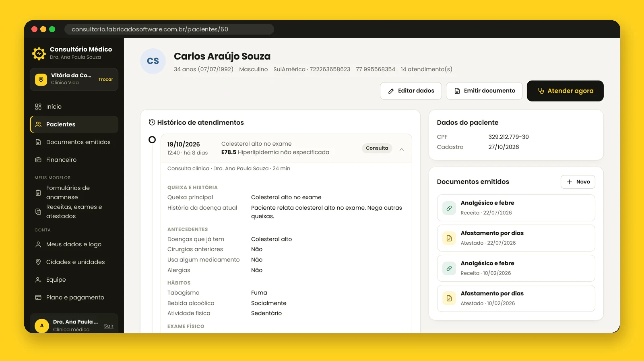Click Novo to create a document
The image size is (644, 361).
pos(578,182)
